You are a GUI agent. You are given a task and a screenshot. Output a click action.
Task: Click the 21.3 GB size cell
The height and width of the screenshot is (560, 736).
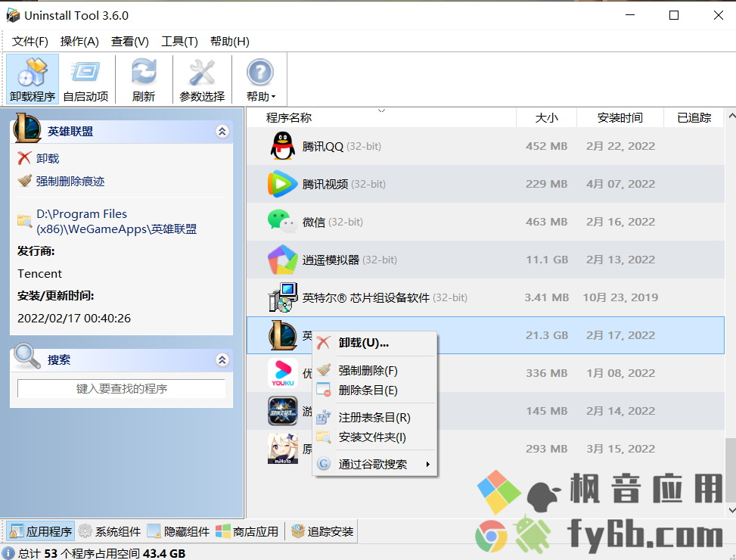coord(547,335)
